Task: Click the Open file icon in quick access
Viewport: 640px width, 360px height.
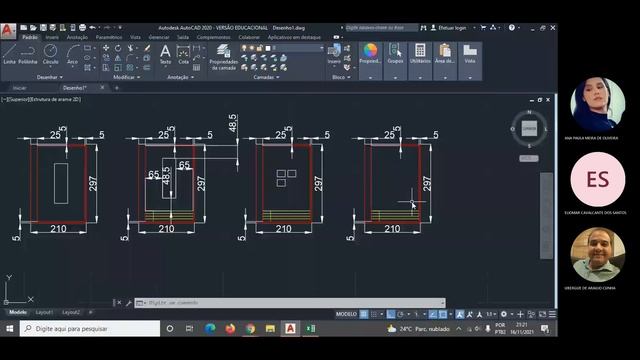Action: coord(33,28)
